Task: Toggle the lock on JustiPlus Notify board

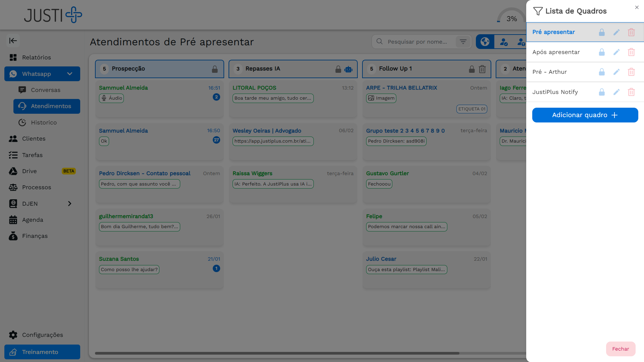Action: click(x=601, y=92)
